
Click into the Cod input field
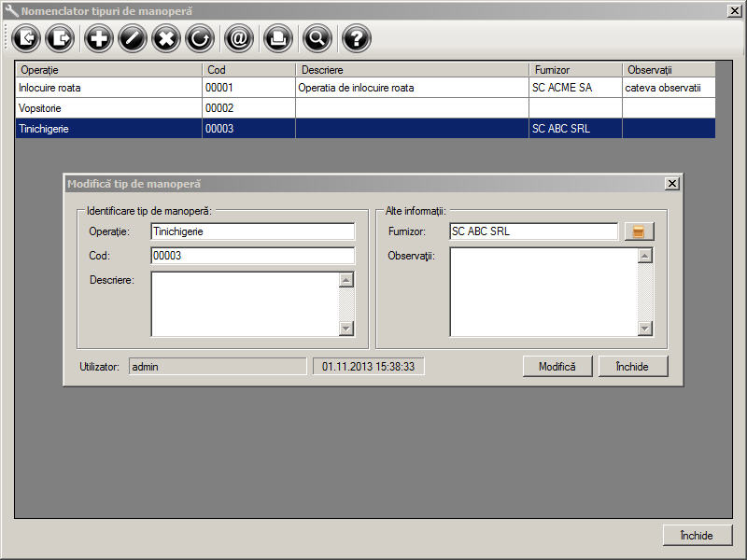click(x=252, y=255)
